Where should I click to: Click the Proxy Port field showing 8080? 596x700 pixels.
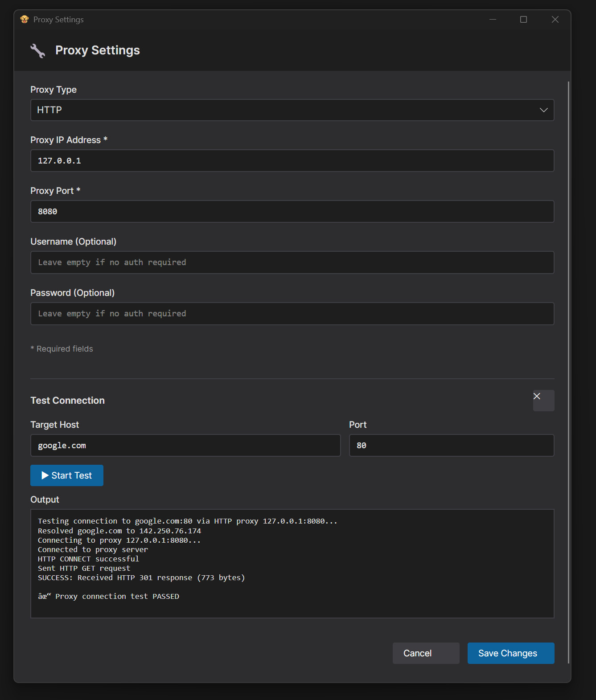coord(292,212)
